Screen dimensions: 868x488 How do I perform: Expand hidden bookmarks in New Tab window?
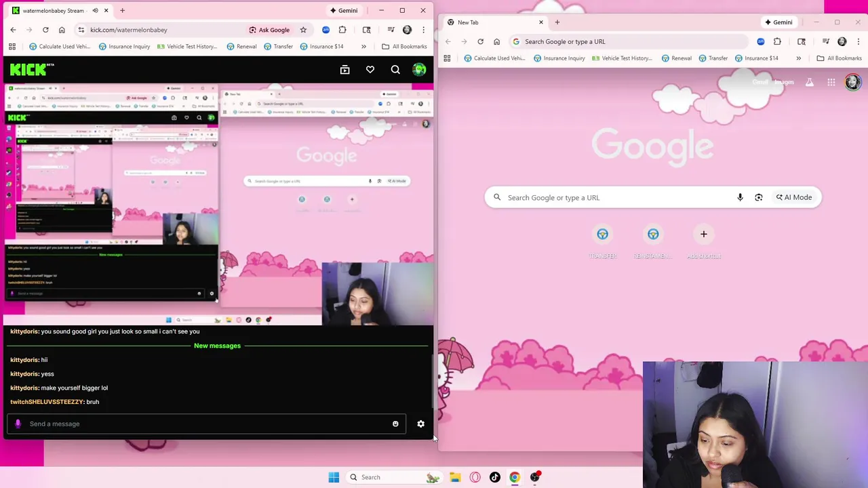point(798,58)
